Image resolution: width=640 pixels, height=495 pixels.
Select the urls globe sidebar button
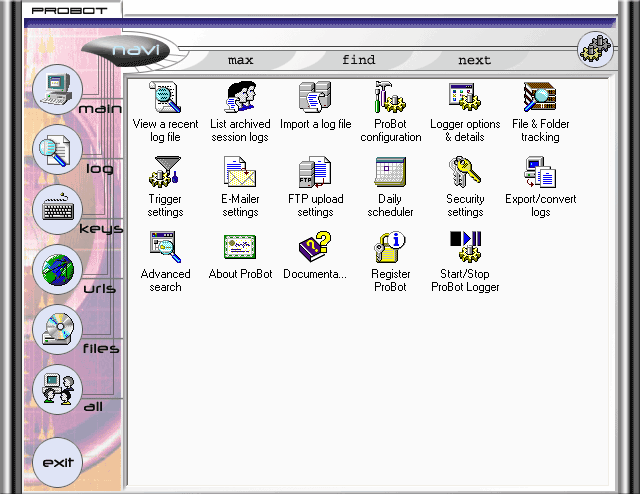[x=58, y=270]
